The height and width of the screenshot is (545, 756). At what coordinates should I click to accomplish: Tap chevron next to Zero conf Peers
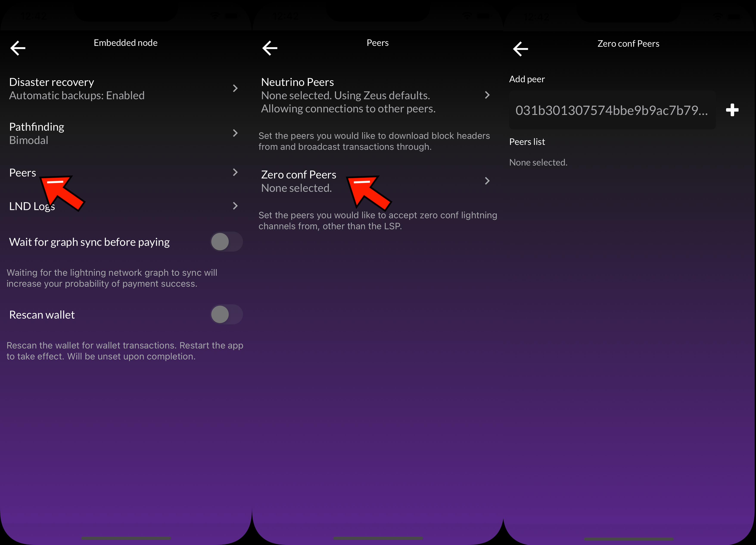click(487, 181)
